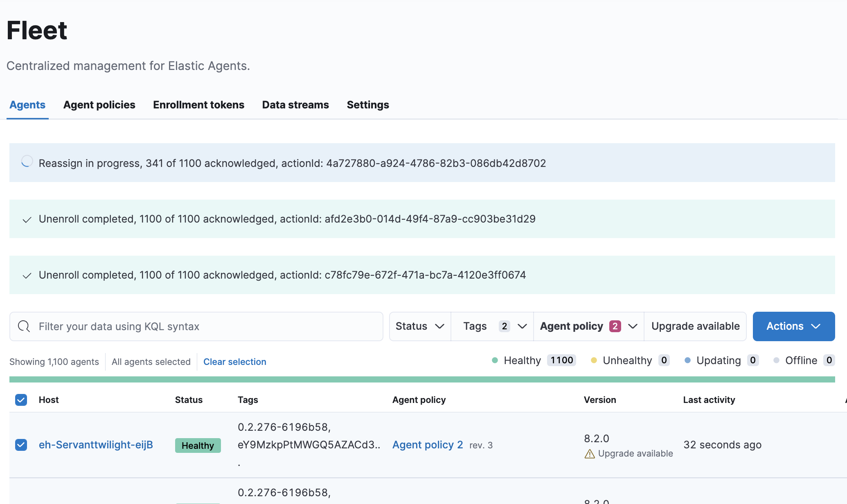Click the yellow Unhealthy status dot
847x504 pixels.
[x=594, y=360]
